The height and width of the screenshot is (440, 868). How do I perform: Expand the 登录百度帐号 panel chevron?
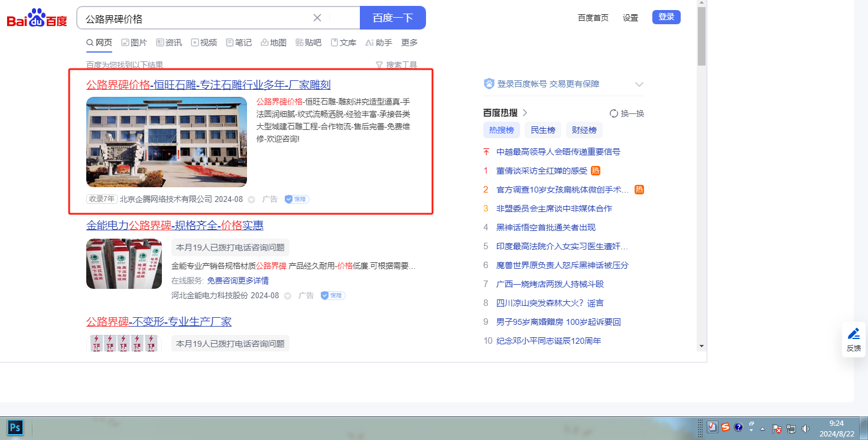(639, 84)
